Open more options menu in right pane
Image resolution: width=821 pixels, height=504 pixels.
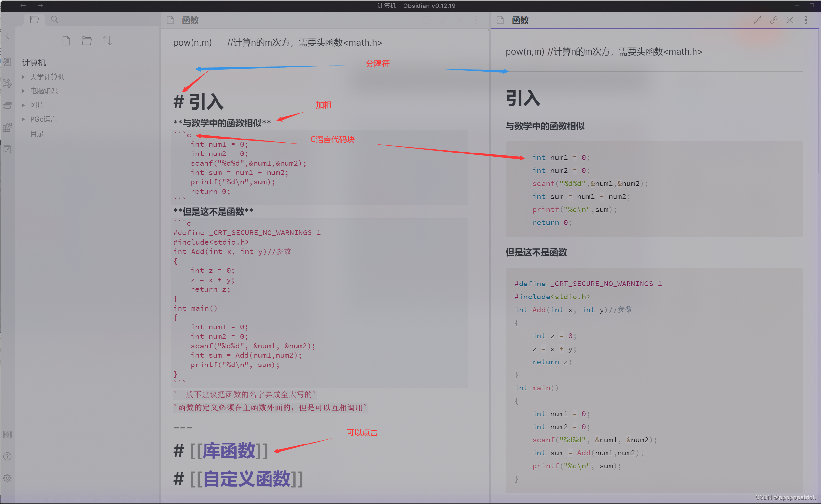click(806, 20)
